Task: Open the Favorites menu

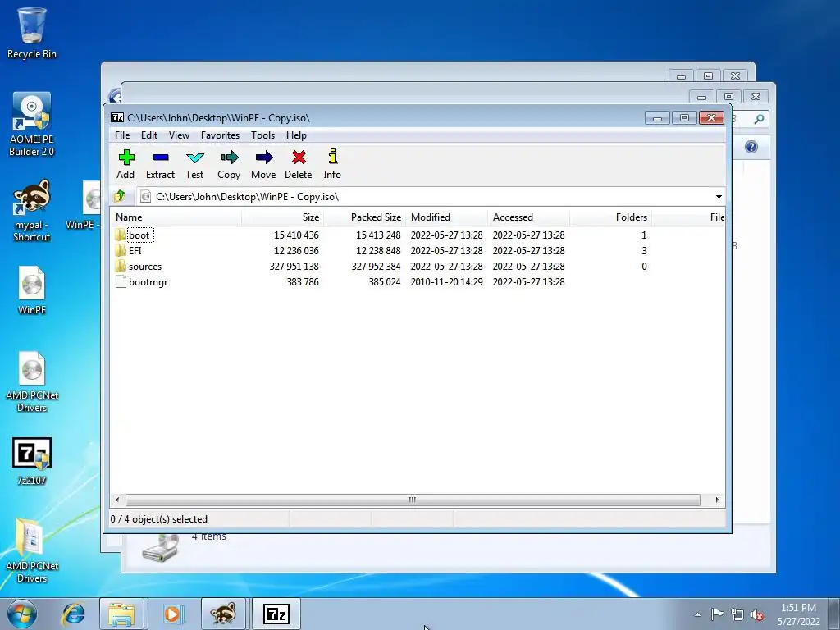Action: [x=220, y=135]
